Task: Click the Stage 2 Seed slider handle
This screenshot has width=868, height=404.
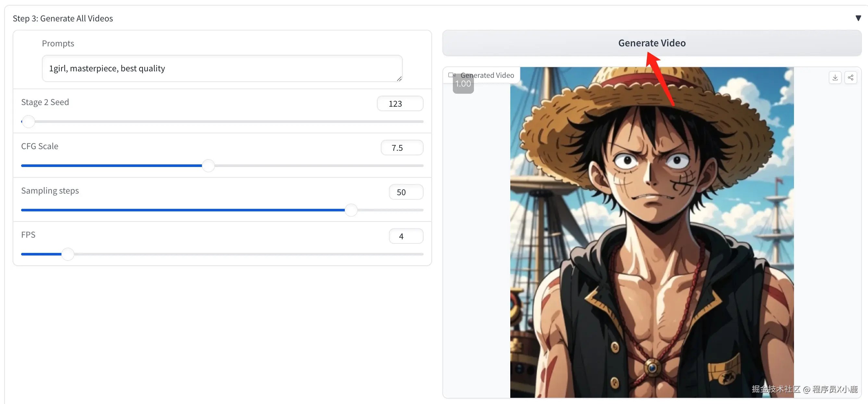Action: tap(29, 122)
